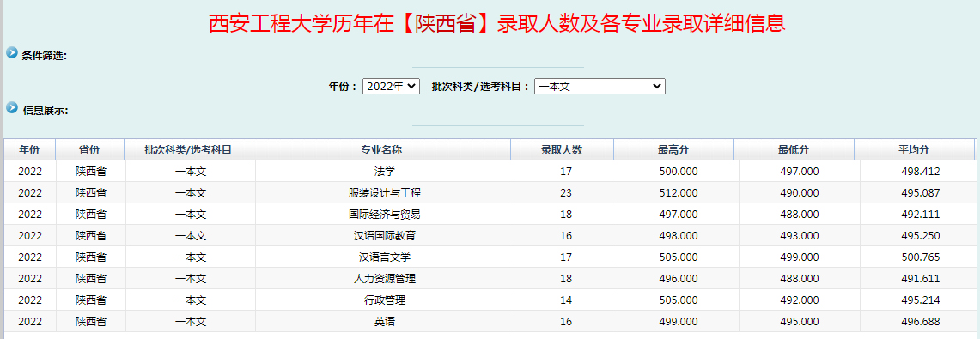The width and height of the screenshot is (980, 339).
Task: Select the 人力资源管理 major cell
Action: click(x=385, y=278)
